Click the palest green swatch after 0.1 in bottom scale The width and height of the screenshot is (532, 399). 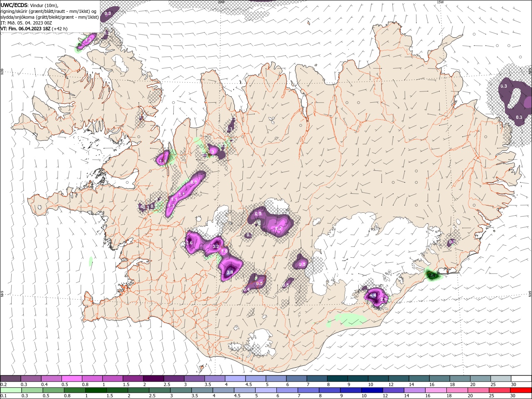click(11, 390)
